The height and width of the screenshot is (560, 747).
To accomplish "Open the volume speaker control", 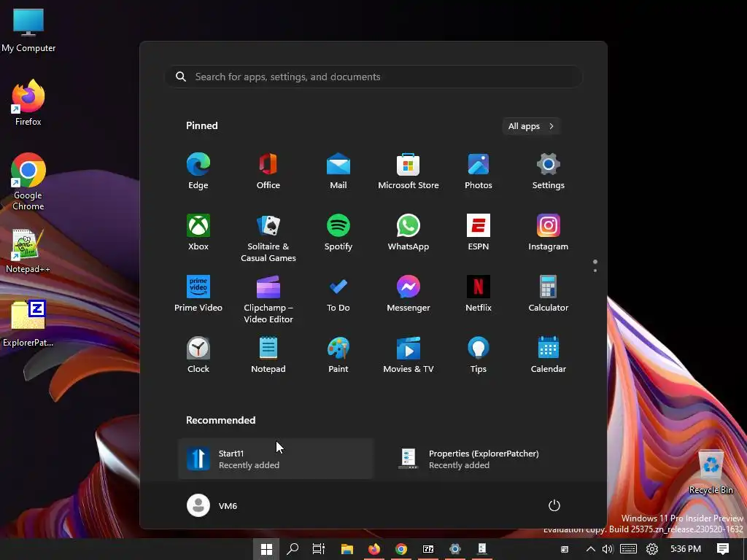I will tap(608, 549).
